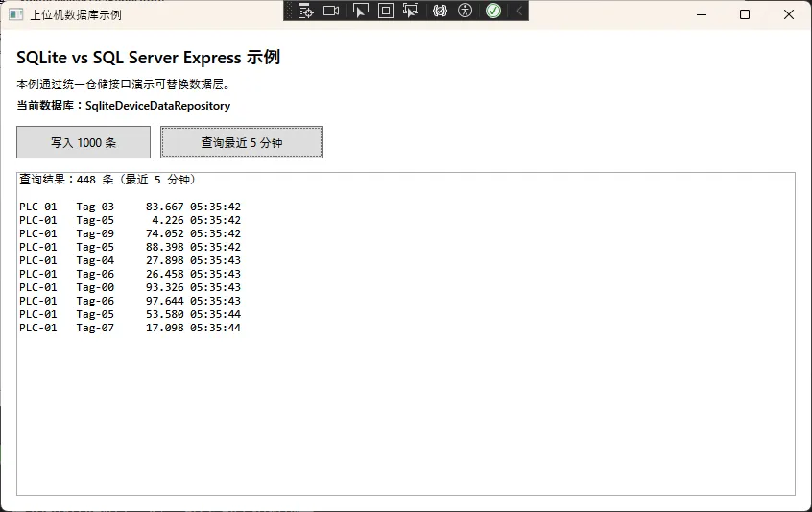Click the toolbar drag grip handle
The height and width of the screenshot is (512, 812).
[x=290, y=11]
